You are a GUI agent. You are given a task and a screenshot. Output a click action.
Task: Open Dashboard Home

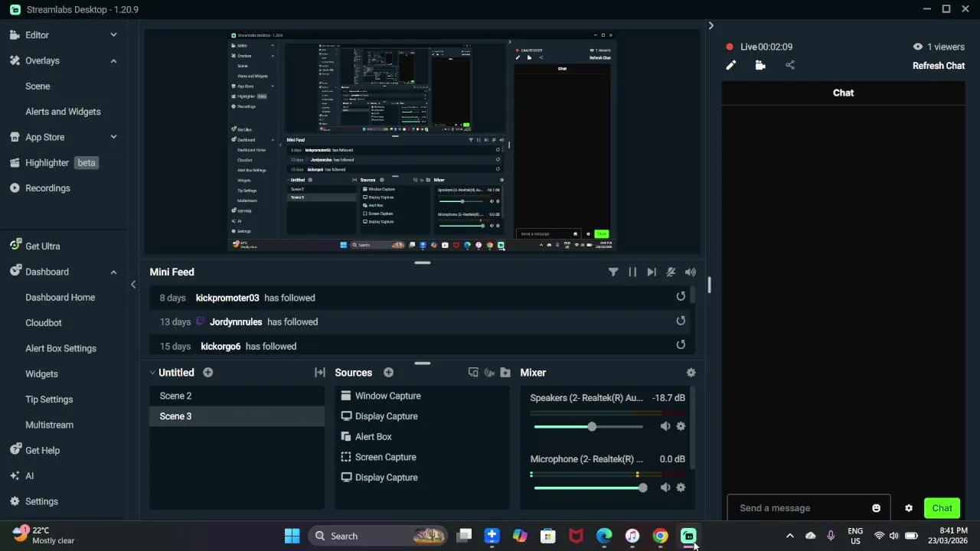(60, 297)
